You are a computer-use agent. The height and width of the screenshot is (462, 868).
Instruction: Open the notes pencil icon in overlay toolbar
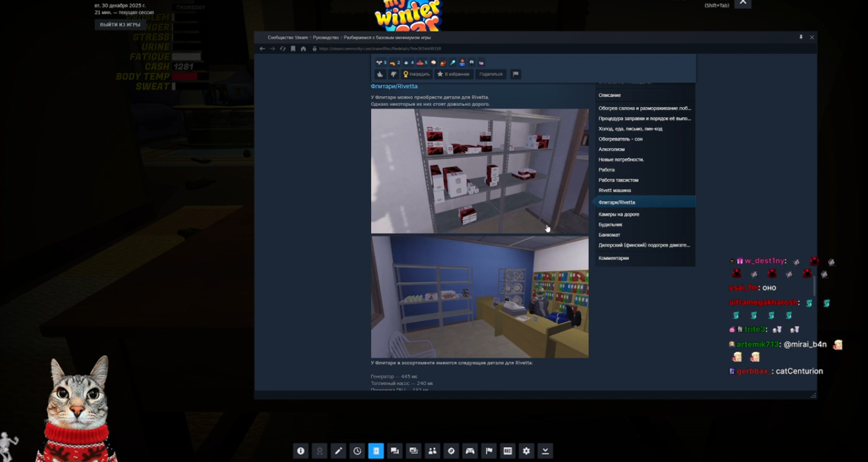pyautogui.click(x=338, y=451)
